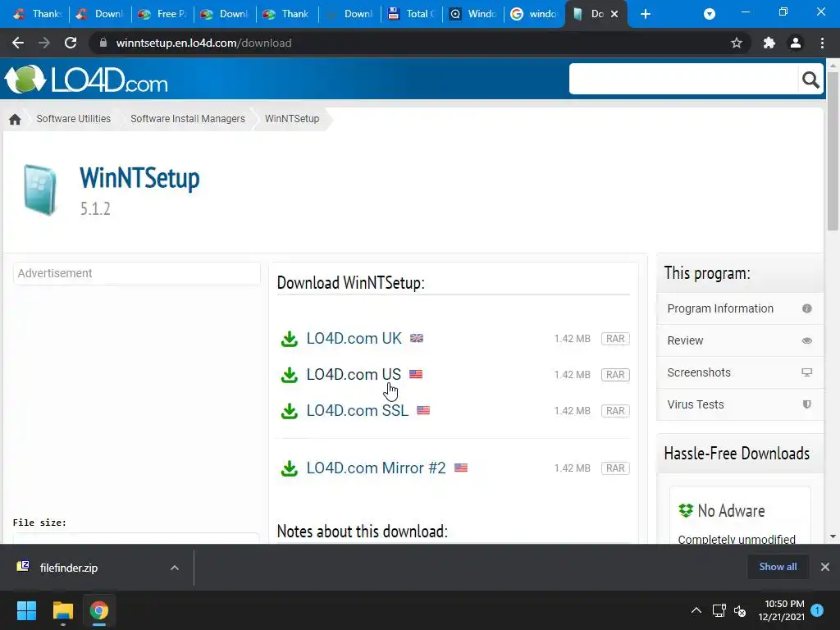Click the search magnifier icon
The width and height of the screenshot is (840, 630).
coord(810,80)
